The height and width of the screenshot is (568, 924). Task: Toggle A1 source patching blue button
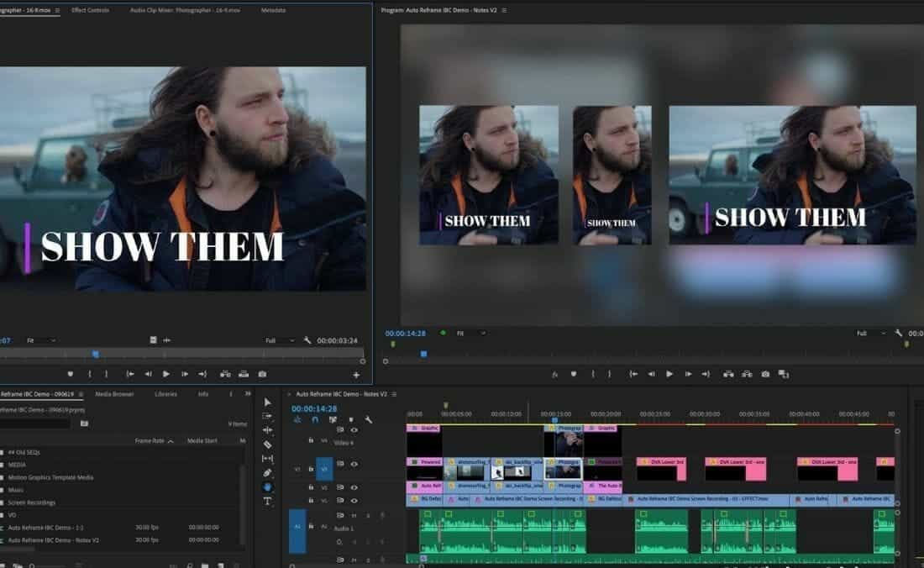tap(297, 532)
